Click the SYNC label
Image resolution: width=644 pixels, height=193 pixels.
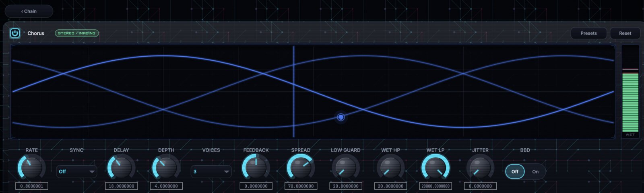tap(76, 150)
